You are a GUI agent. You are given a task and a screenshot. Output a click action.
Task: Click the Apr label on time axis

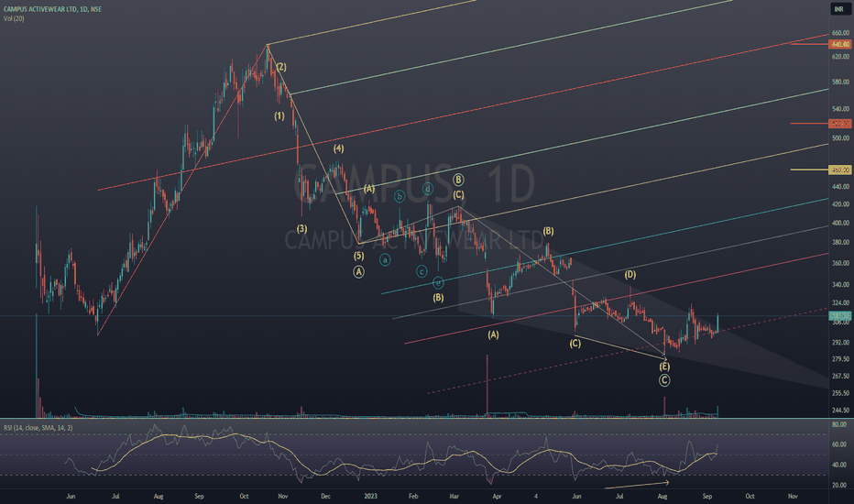click(497, 497)
